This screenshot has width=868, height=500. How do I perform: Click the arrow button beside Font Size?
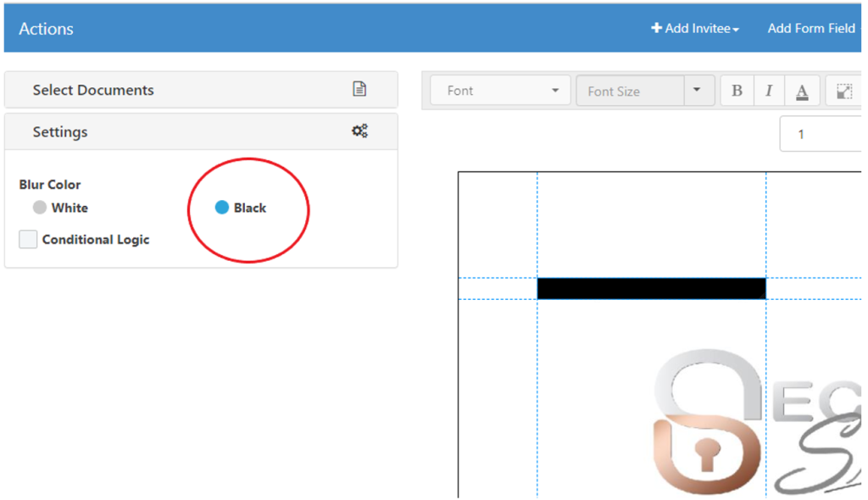tap(698, 91)
